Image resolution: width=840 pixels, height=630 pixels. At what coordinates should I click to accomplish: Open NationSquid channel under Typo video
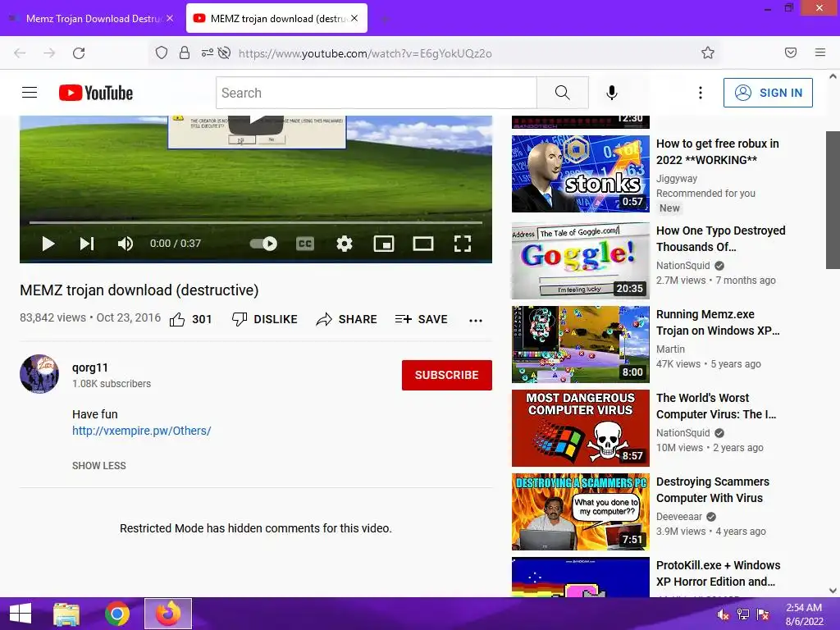(x=683, y=266)
